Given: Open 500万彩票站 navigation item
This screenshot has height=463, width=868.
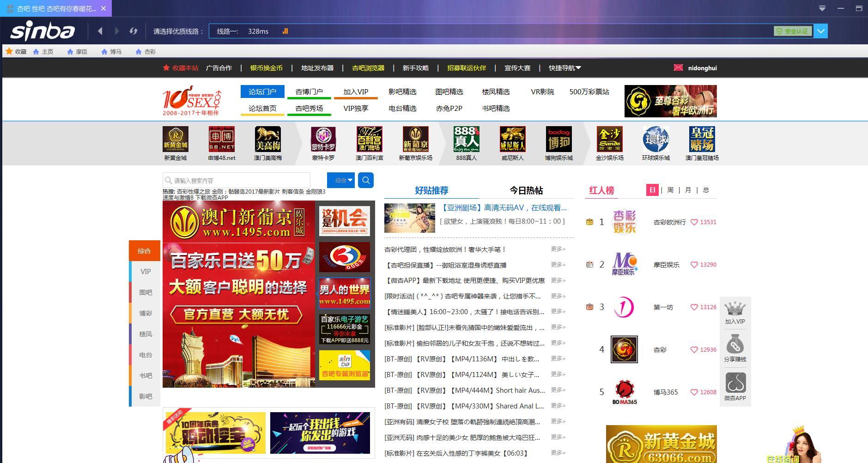Looking at the screenshot, I should click(x=589, y=91).
